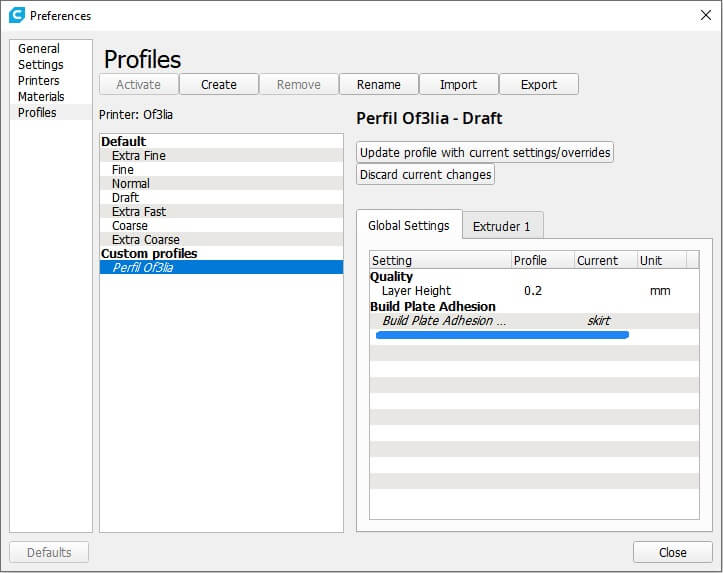
Task: Go to the Settings preferences page
Action: pos(40,64)
